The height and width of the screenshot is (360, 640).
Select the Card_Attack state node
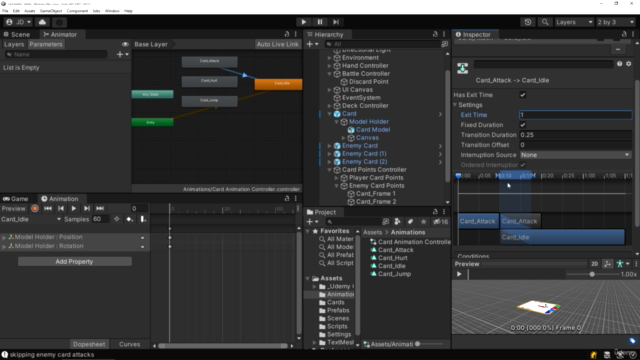pos(209,61)
